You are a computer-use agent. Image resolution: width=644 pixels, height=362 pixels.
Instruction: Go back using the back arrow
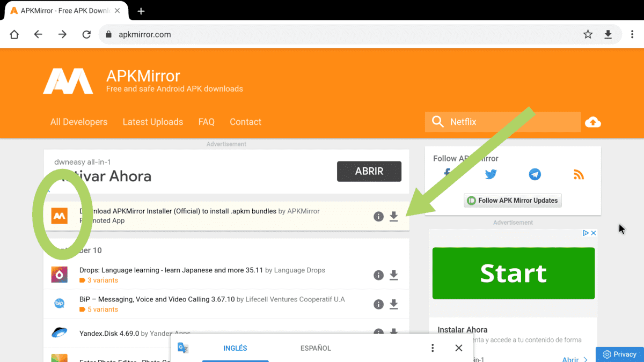pyautogui.click(x=38, y=34)
